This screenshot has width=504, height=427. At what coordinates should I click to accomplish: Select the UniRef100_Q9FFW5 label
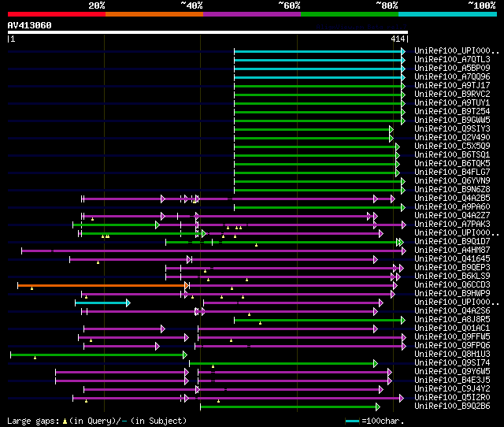(x=452, y=337)
